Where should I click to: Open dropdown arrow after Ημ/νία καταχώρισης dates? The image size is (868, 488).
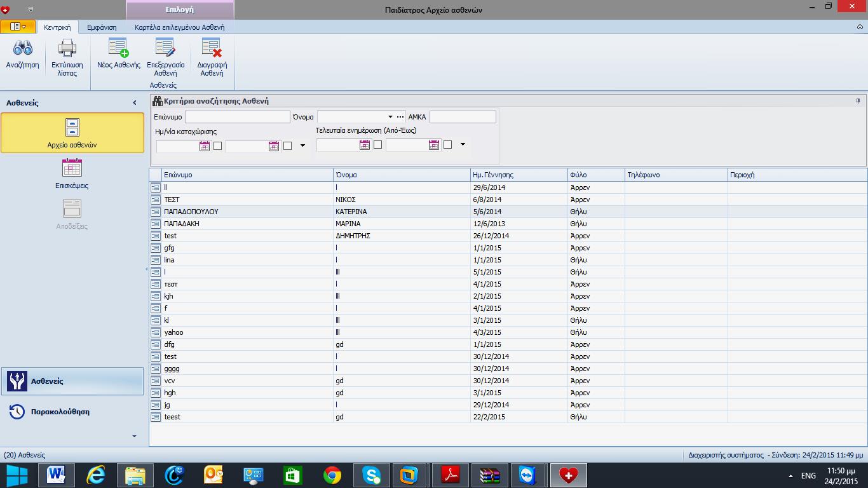302,146
